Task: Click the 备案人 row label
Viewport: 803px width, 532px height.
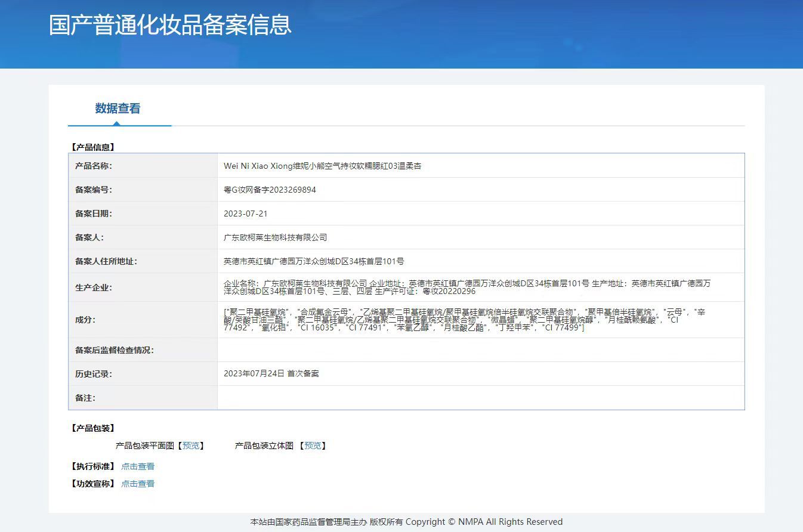Action: tap(89, 237)
